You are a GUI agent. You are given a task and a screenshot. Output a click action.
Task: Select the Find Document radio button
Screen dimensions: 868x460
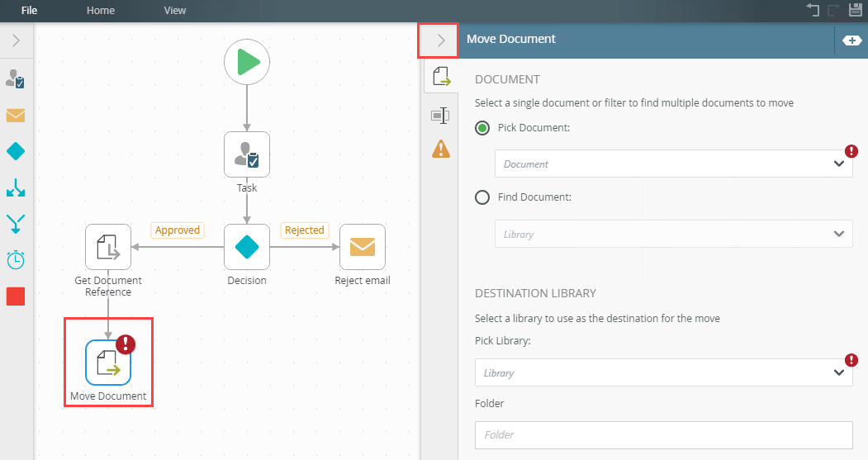coord(482,197)
